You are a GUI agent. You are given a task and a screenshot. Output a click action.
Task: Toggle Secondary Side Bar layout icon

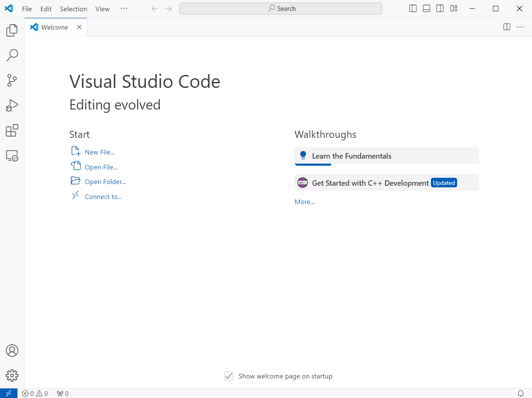(x=440, y=8)
